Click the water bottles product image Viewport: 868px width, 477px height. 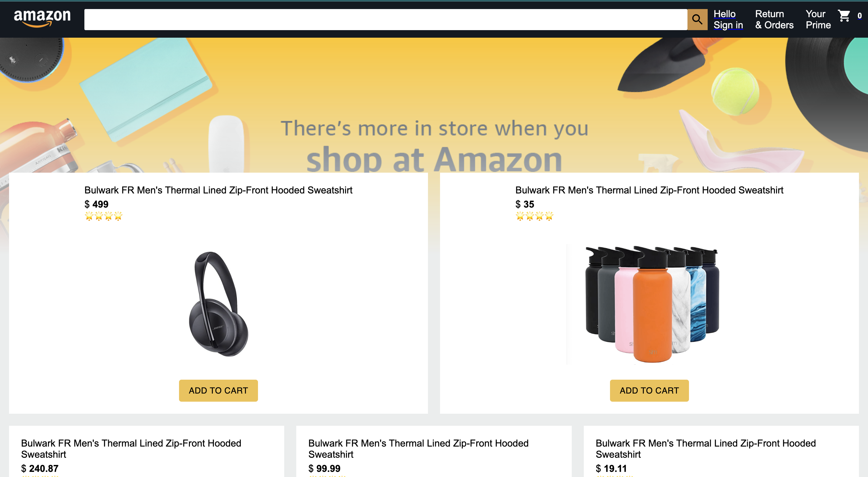(649, 304)
